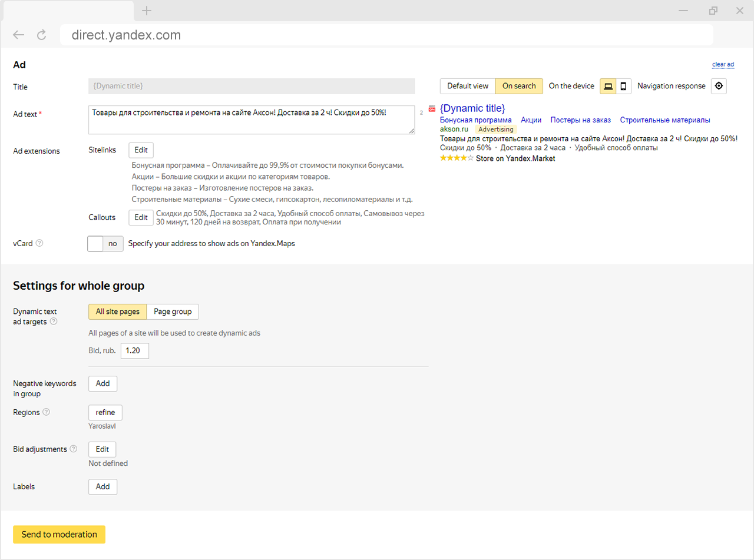Click the clear ad link
754x560 pixels.
[x=723, y=65]
